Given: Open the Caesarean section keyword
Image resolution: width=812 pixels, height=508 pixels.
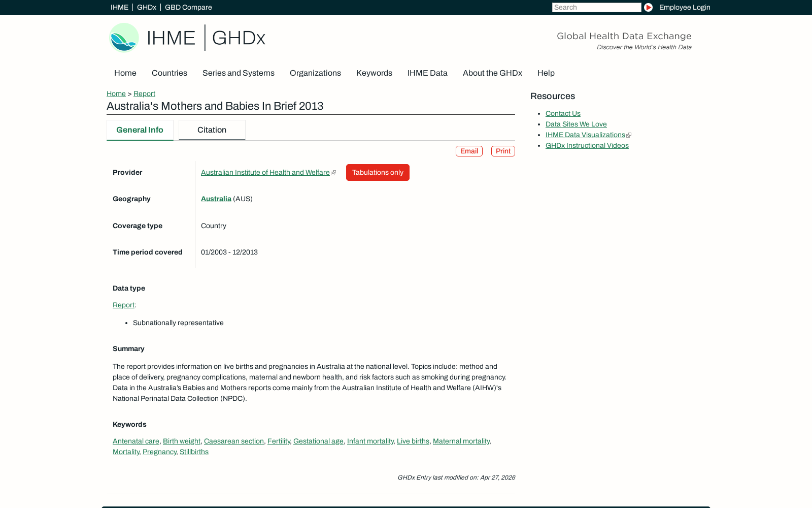Looking at the screenshot, I should (x=234, y=441).
